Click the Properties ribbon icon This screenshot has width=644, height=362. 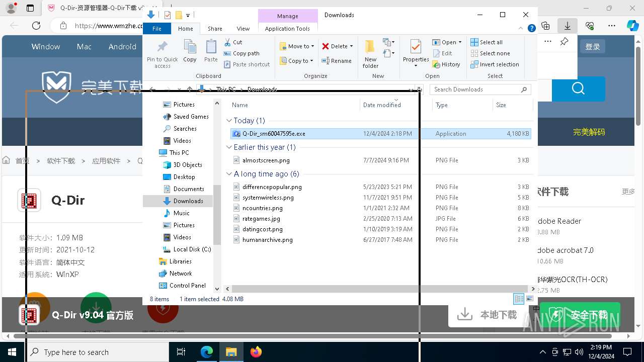(416, 47)
